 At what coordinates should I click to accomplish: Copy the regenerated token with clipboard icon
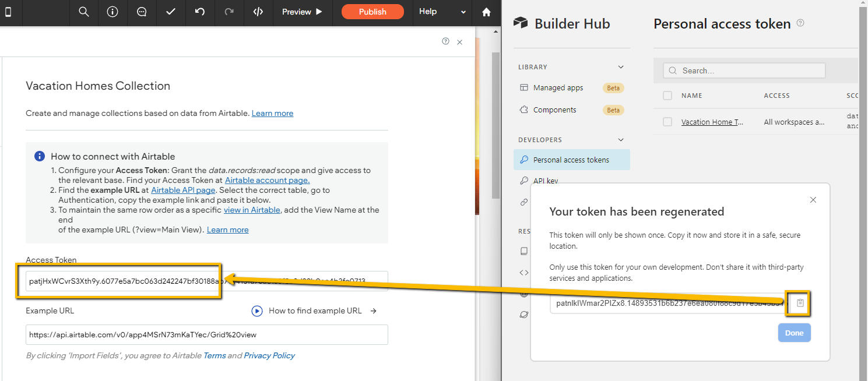click(799, 303)
